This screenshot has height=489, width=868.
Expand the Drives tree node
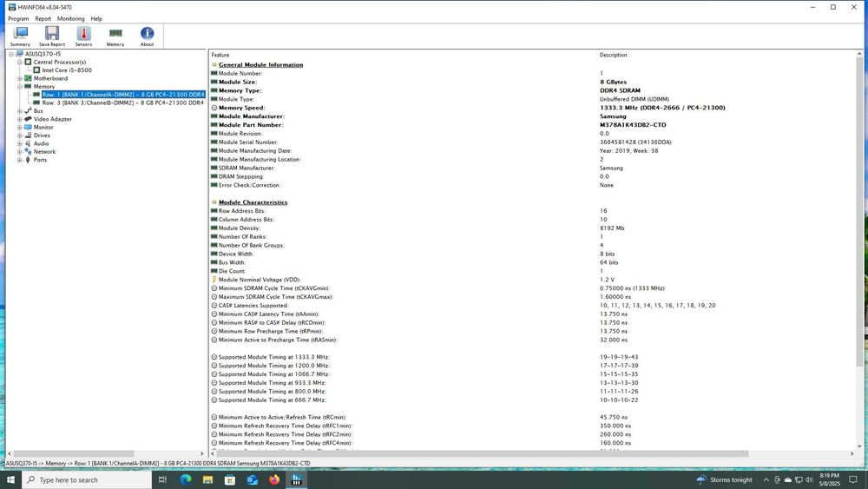[19, 135]
